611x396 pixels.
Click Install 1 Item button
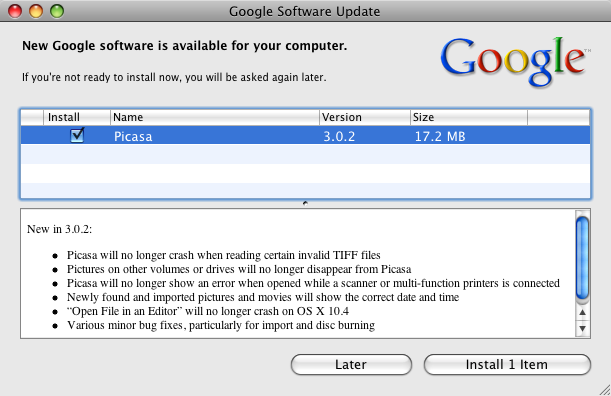click(x=507, y=364)
